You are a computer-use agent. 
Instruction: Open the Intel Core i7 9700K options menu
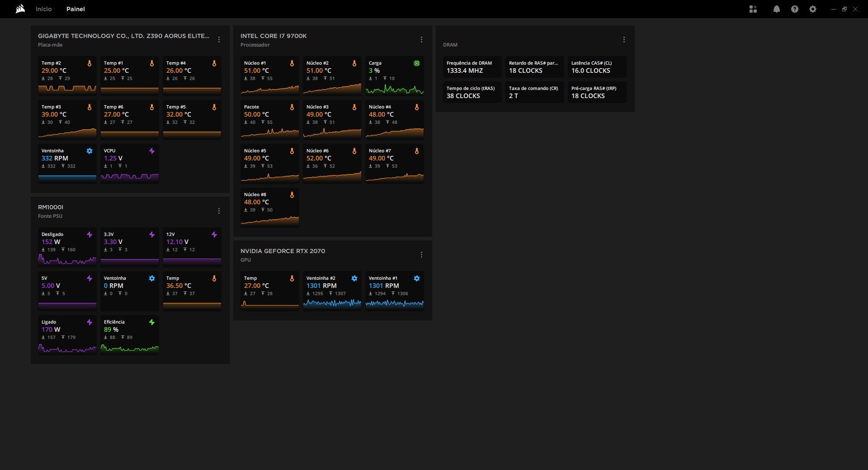pyautogui.click(x=422, y=40)
